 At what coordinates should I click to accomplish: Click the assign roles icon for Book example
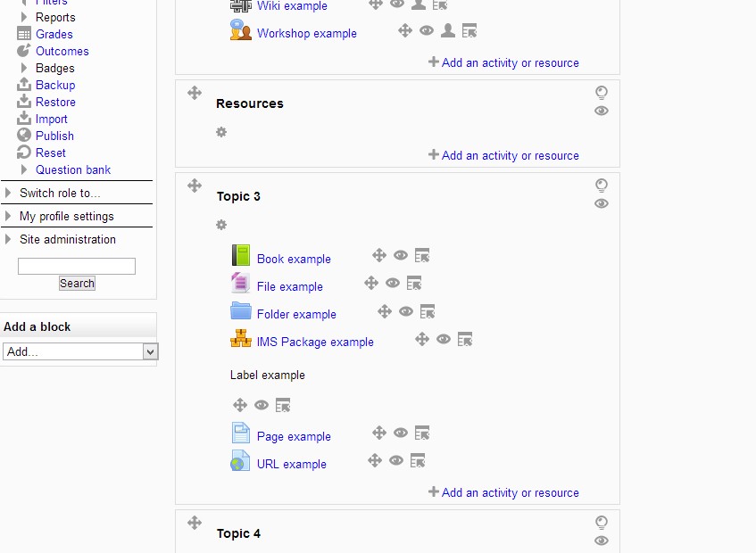pos(422,255)
